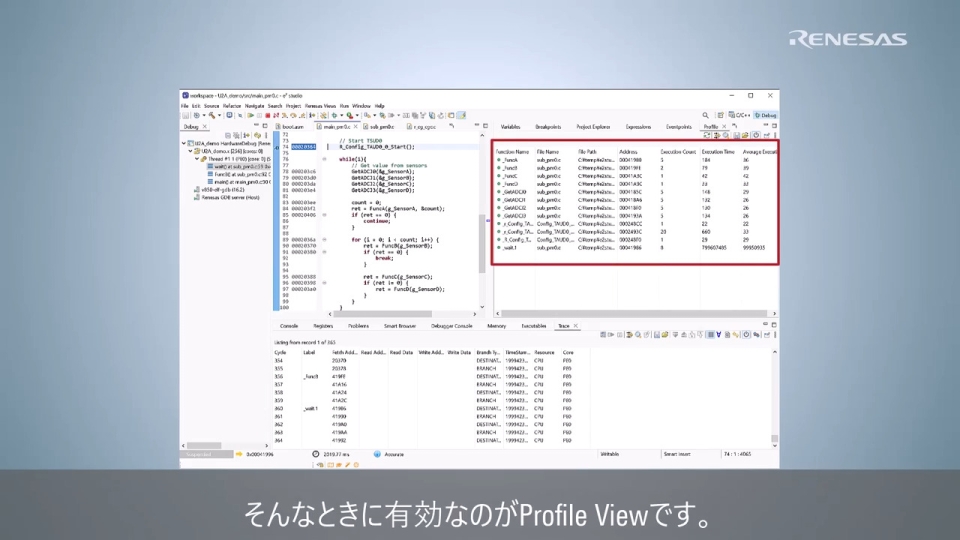This screenshot has height=540, width=960.
Task: Click the Resume debug toolbar icon
Action: [251, 115]
